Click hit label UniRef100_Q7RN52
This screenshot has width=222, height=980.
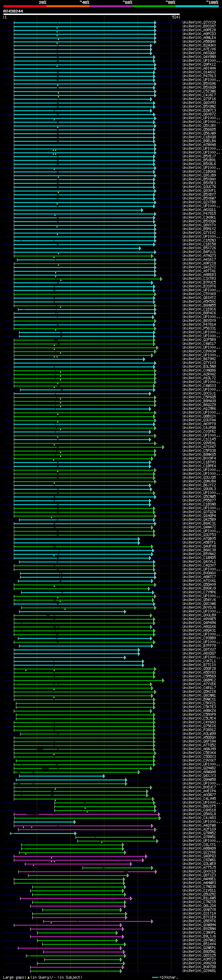point(199,833)
